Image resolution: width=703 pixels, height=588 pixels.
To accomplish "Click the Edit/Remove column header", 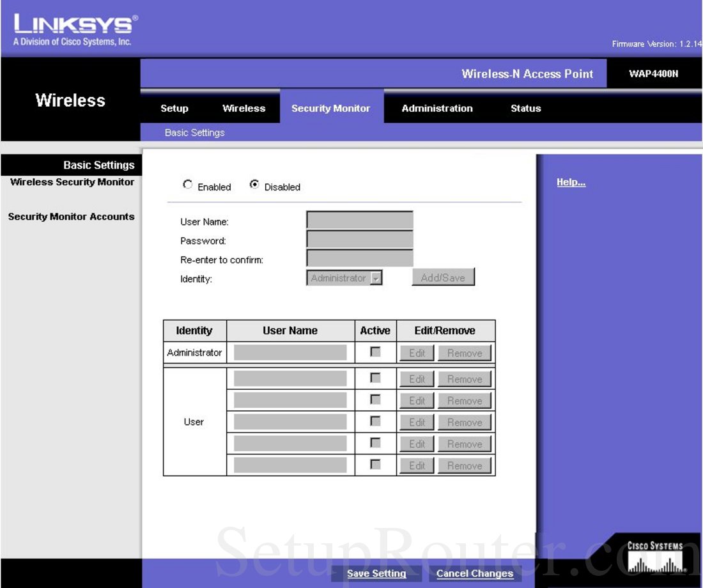I will [x=445, y=330].
